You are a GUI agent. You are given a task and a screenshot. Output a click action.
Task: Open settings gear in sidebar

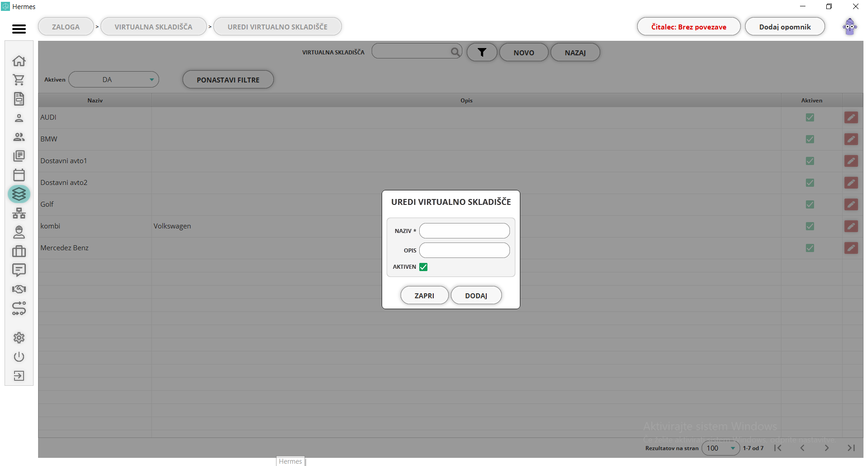coord(19,338)
